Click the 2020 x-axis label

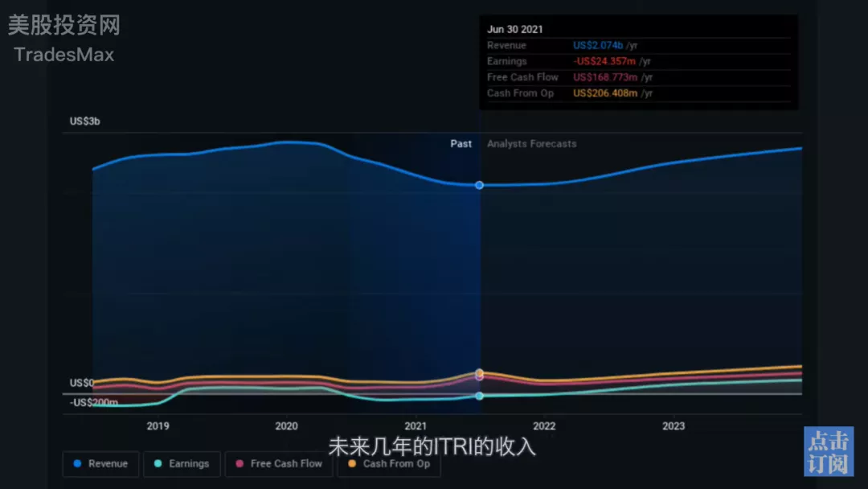[x=287, y=426]
